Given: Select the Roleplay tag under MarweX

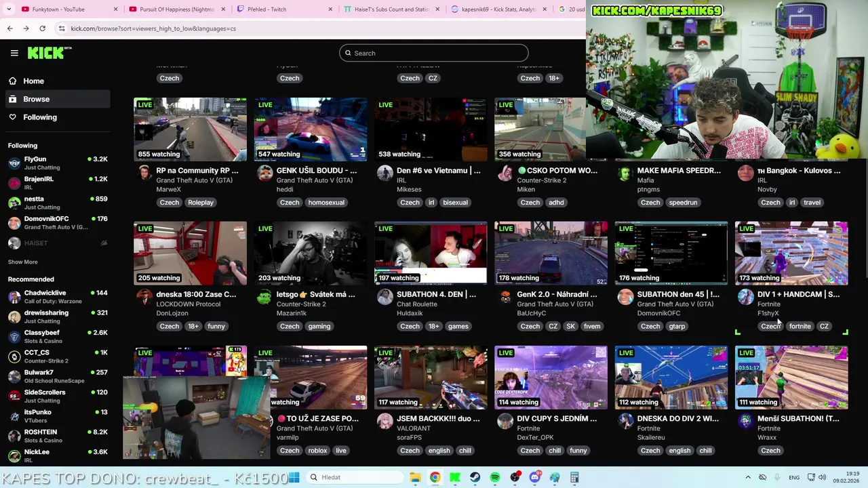Looking at the screenshot, I should tap(201, 202).
